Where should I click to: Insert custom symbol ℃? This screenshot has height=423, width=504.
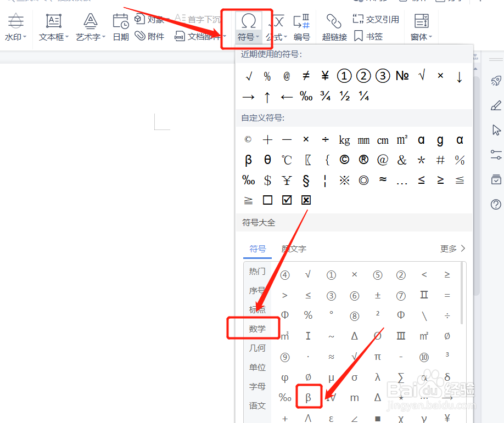(x=287, y=160)
